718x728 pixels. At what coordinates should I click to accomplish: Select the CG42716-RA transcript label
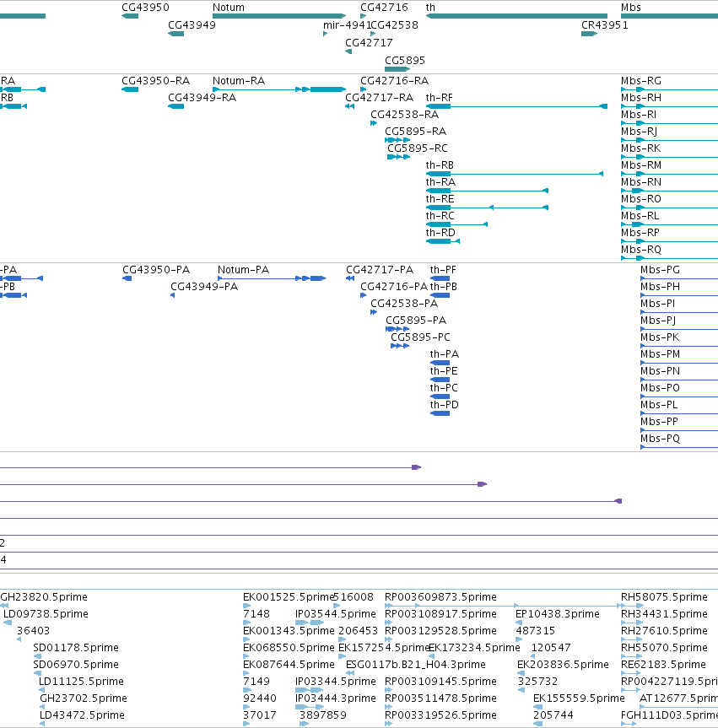click(x=394, y=81)
